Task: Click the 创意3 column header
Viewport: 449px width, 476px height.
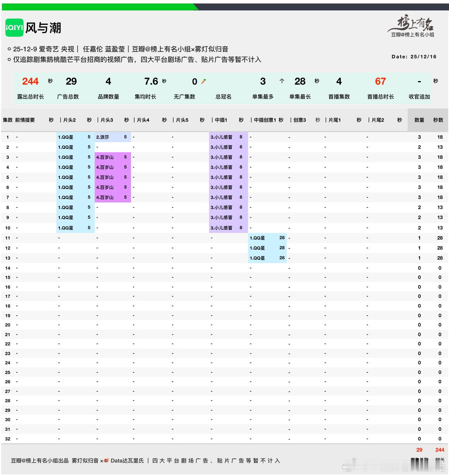Action: pos(299,120)
